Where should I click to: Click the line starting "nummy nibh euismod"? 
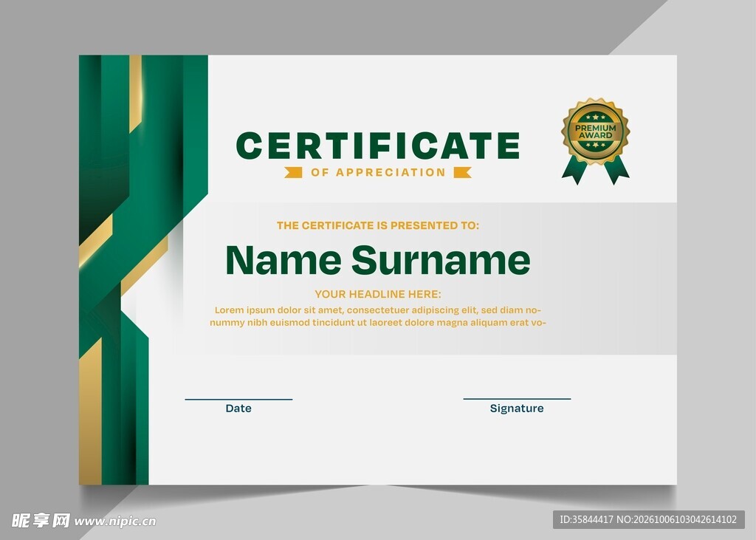click(x=378, y=322)
